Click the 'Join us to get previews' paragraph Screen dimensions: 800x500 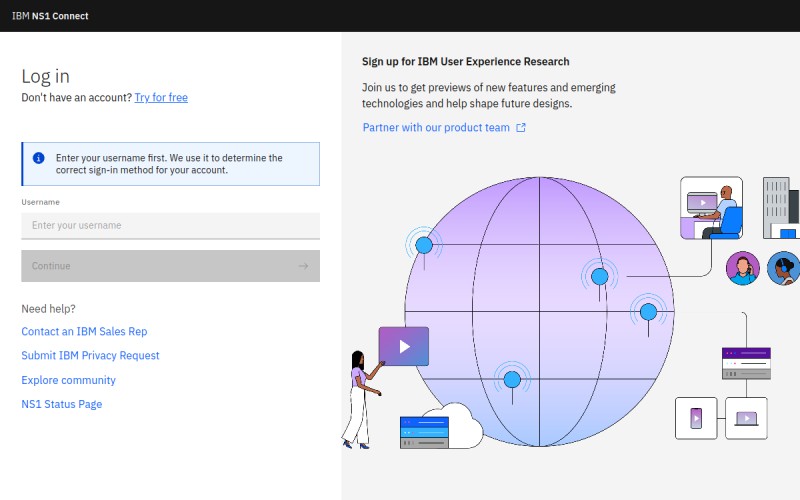pyautogui.click(x=489, y=95)
